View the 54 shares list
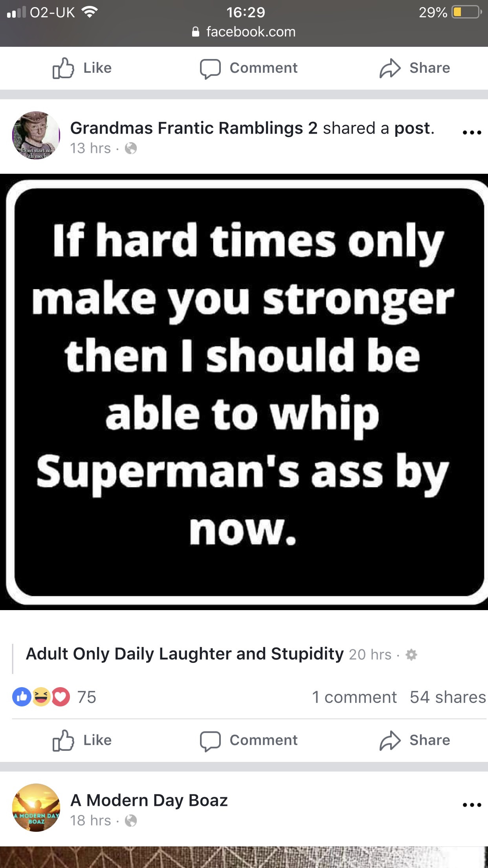The height and width of the screenshot is (868, 488). click(448, 697)
